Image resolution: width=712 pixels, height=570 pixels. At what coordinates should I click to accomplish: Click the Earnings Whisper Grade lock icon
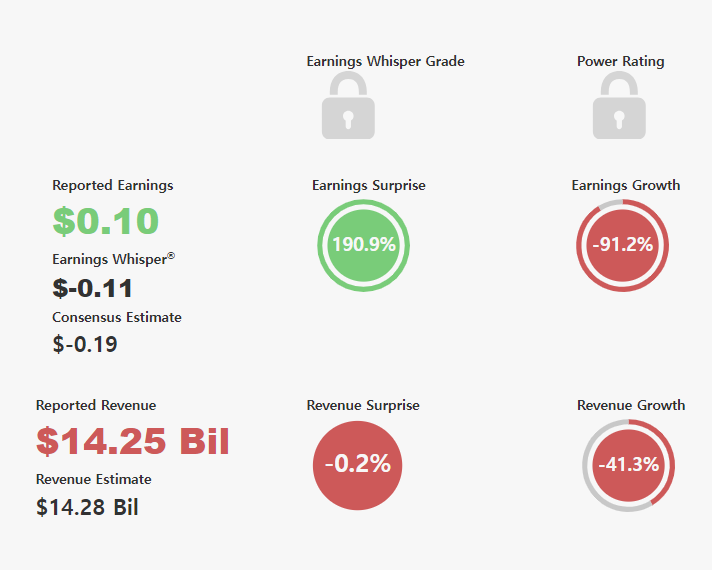click(x=348, y=105)
